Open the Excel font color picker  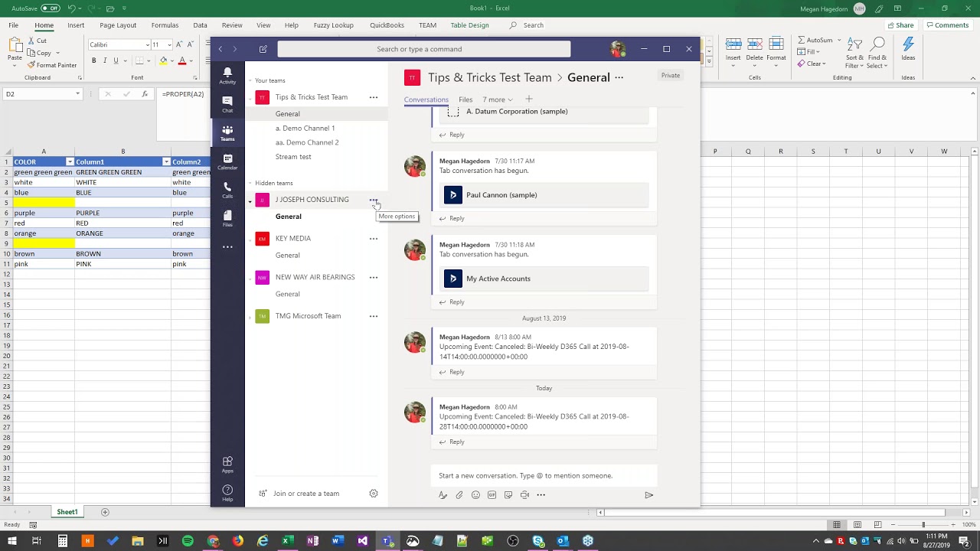pos(182,60)
